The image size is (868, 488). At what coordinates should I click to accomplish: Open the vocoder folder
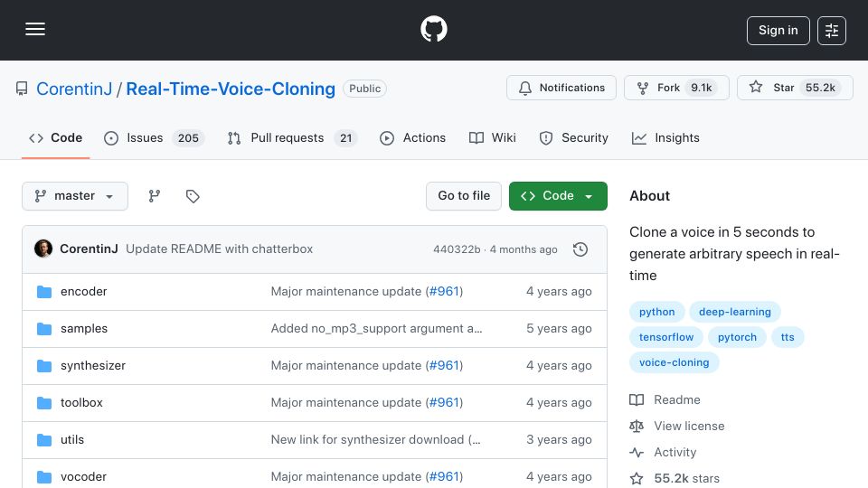point(83,477)
